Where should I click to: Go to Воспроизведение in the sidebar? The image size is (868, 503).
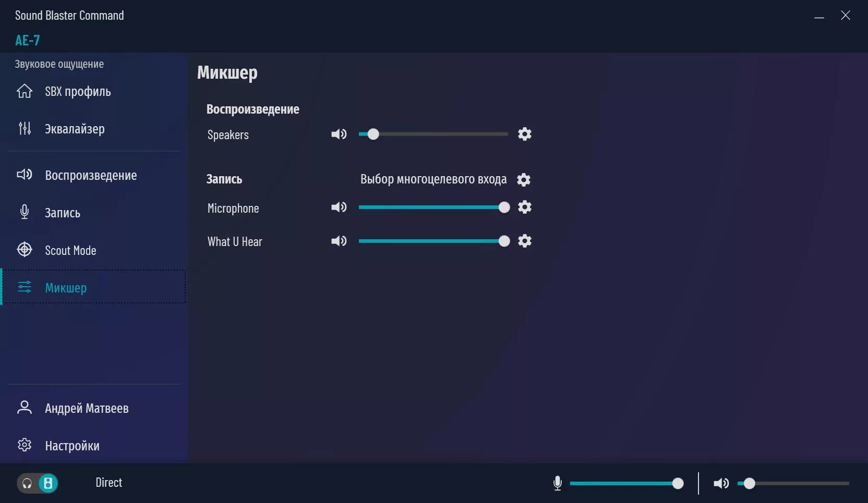click(x=94, y=175)
